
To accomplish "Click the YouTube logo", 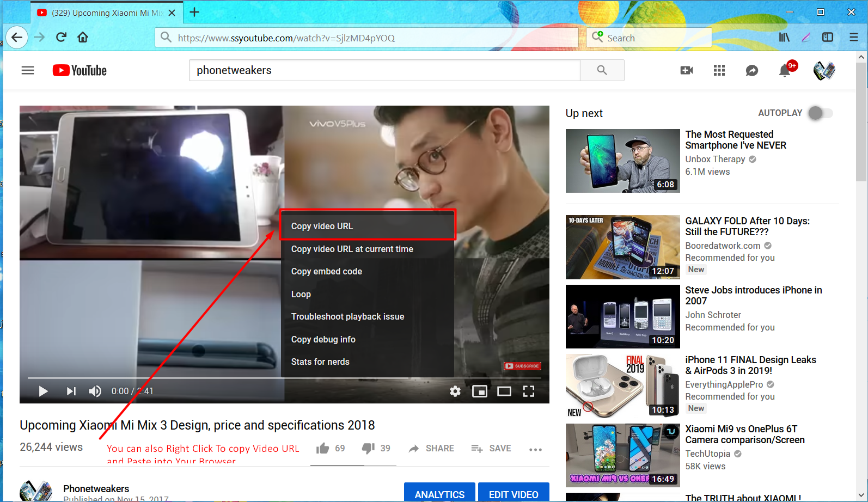I will pos(80,70).
